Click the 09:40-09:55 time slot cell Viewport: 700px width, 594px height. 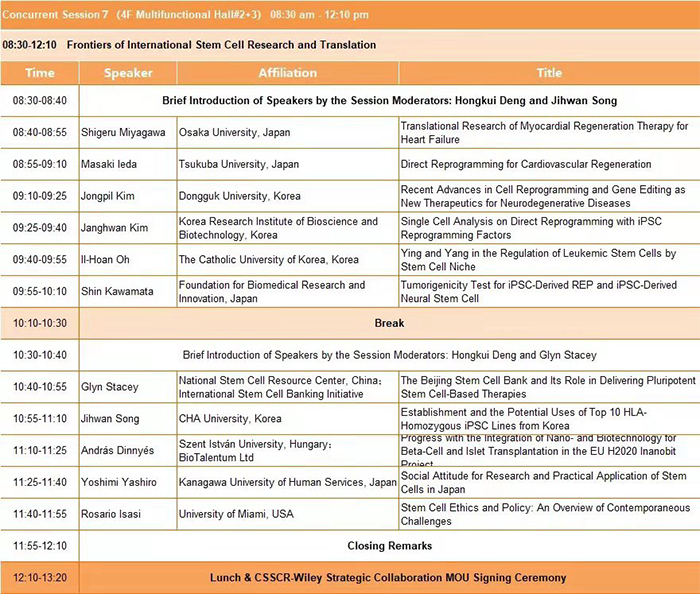coord(40,259)
